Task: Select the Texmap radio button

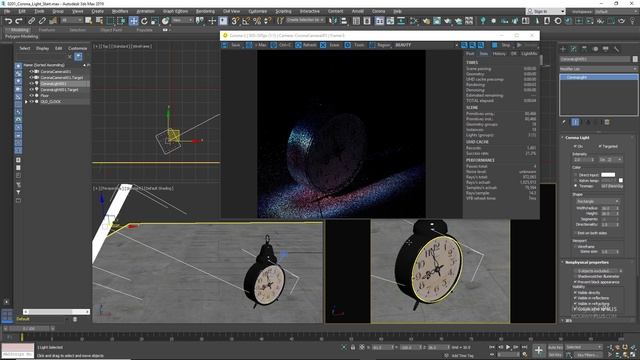Action: (x=576, y=186)
